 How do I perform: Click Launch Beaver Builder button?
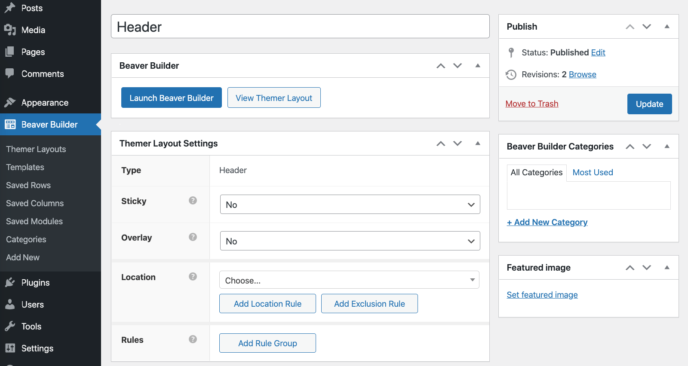[171, 98]
